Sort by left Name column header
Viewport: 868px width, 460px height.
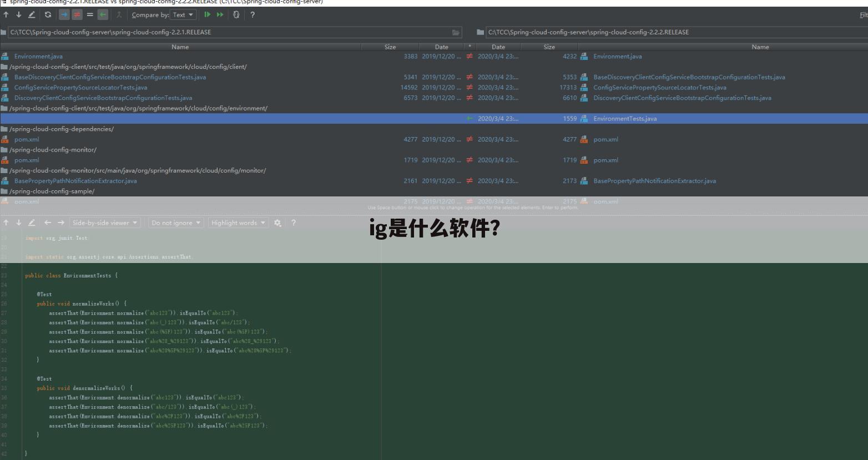click(180, 47)
